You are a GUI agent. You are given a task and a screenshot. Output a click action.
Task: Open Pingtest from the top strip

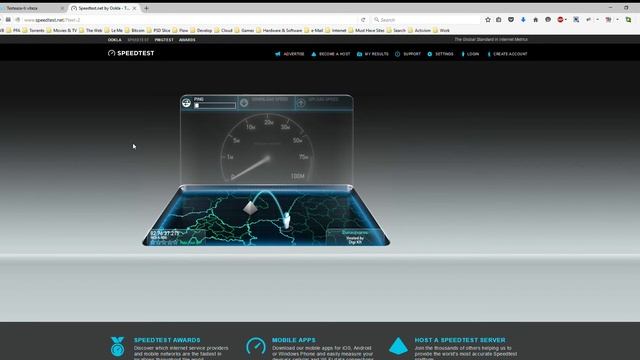coord(164,40)
